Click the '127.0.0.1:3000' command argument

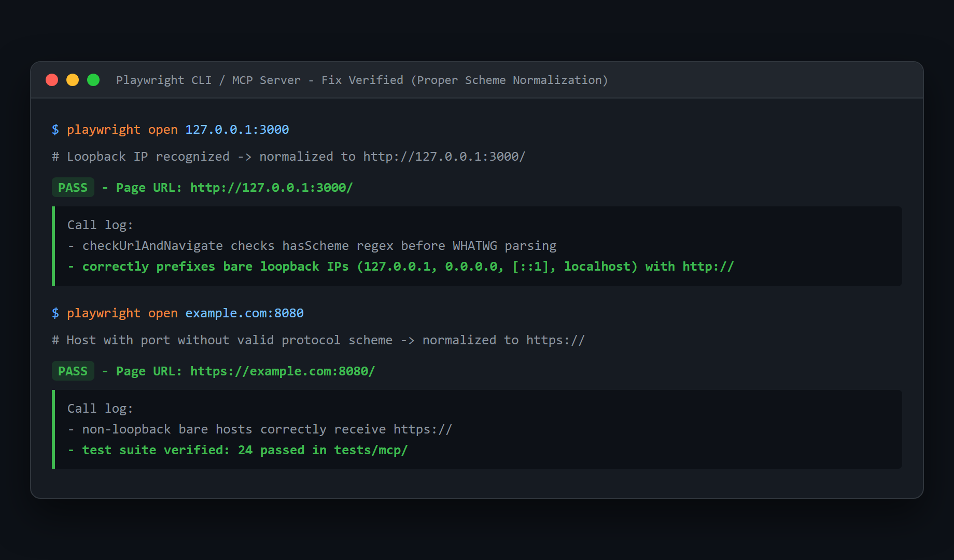[237, 130]
